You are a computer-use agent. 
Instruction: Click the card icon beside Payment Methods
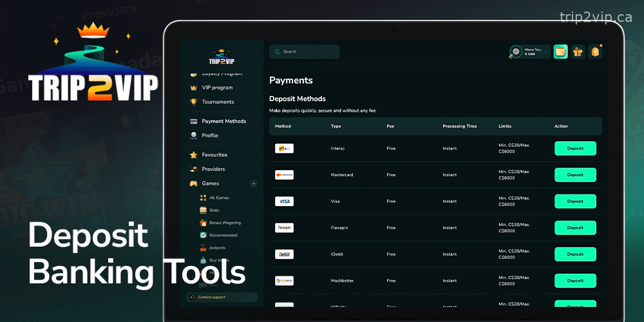click(193, 121)
